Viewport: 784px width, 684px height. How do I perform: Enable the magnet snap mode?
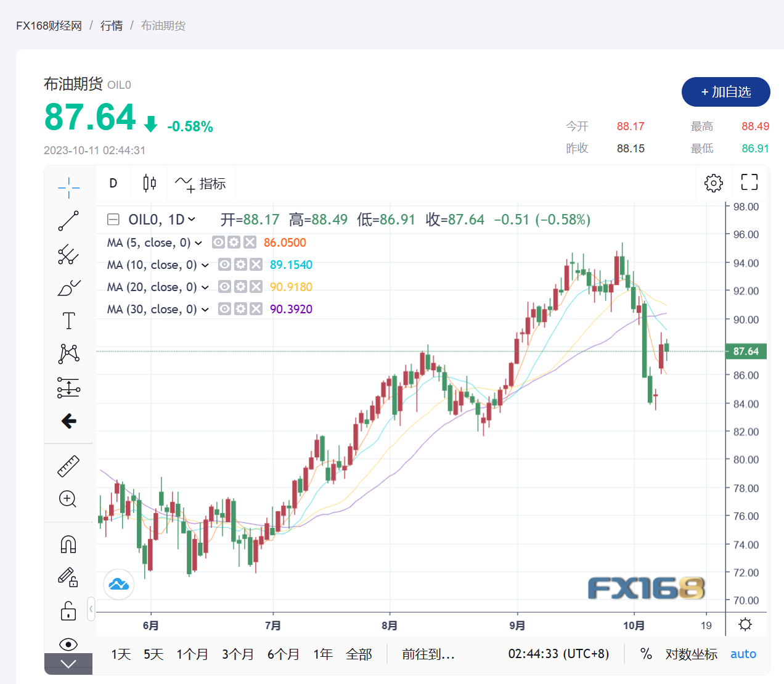68,544
